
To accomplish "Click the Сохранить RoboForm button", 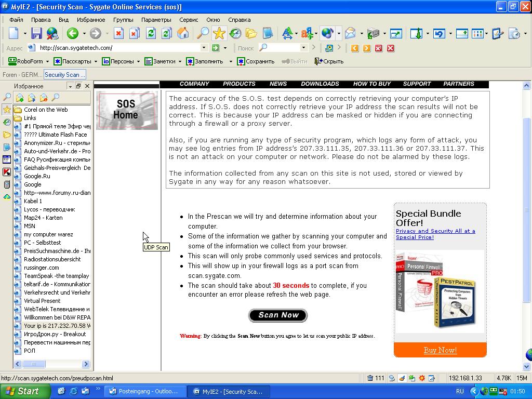I will coord(256,61).
